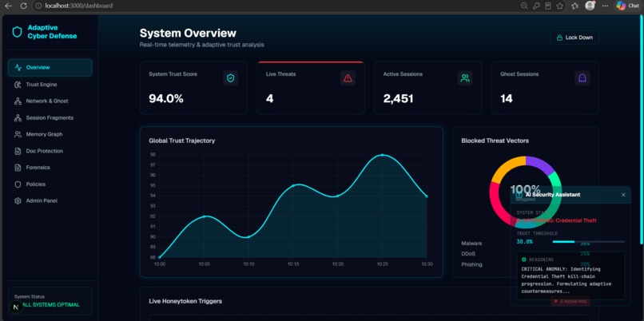
Task: Select the active Overview sidebar item
Action: tap(50, 68)
